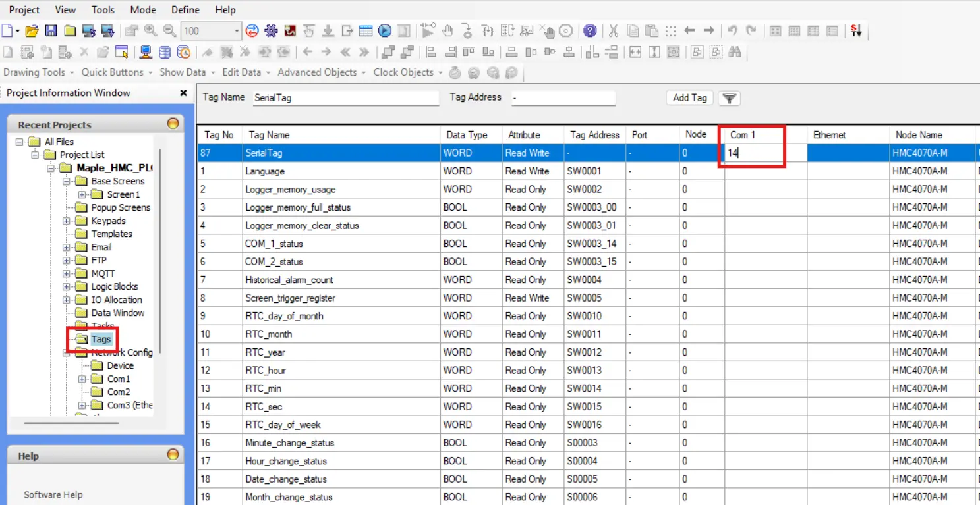Click the filter funnel icon beside Add Tag

[729, 98]
